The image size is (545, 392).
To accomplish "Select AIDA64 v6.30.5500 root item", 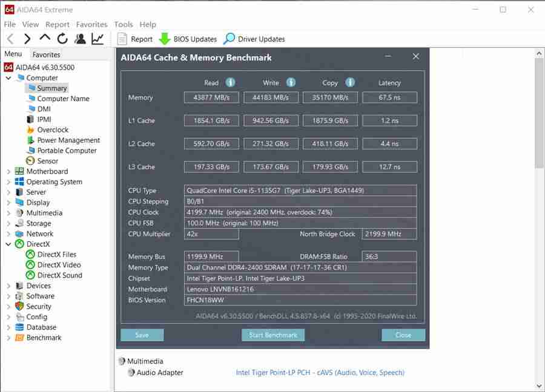I will click(39, 67).
